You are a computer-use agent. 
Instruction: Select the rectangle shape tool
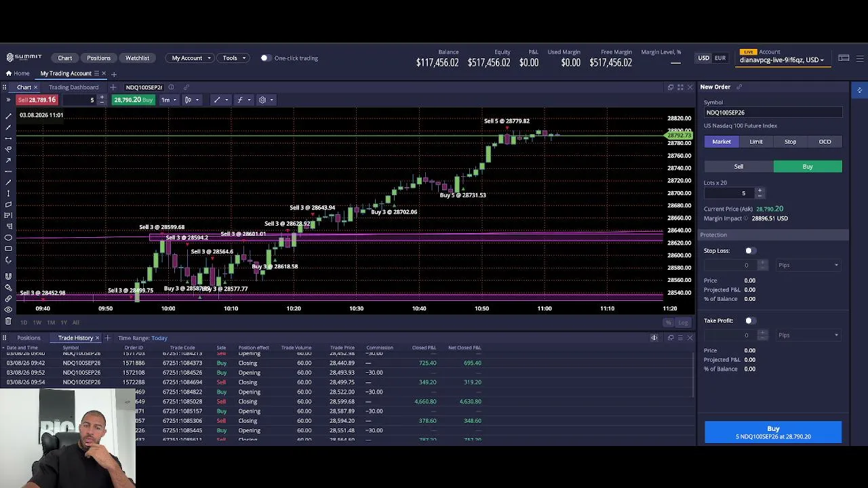coord(8,248)
